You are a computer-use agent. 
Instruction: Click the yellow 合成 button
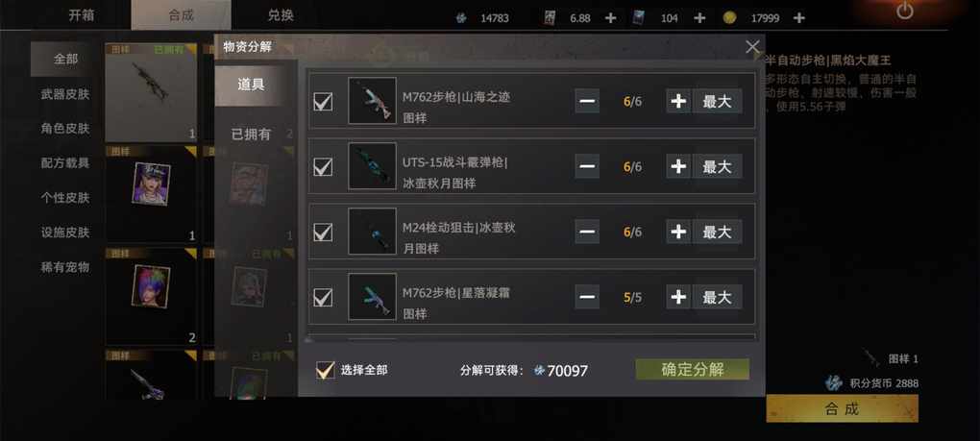click(842, 409)
